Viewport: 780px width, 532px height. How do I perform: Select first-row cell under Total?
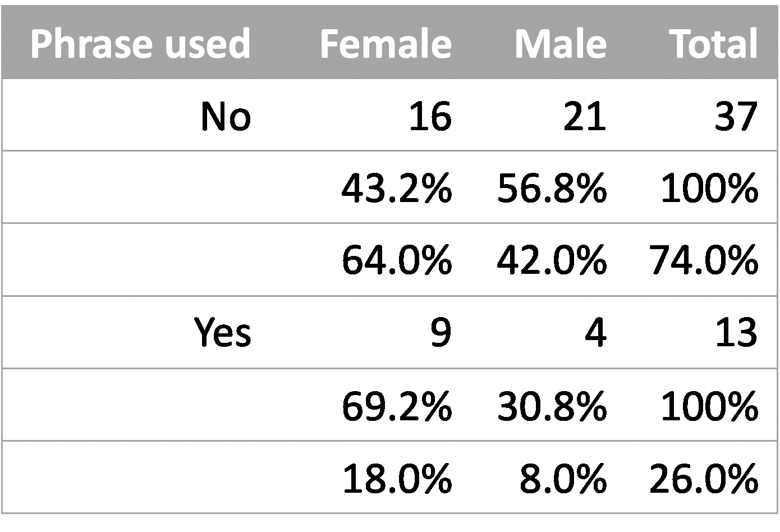coord(713,115)
